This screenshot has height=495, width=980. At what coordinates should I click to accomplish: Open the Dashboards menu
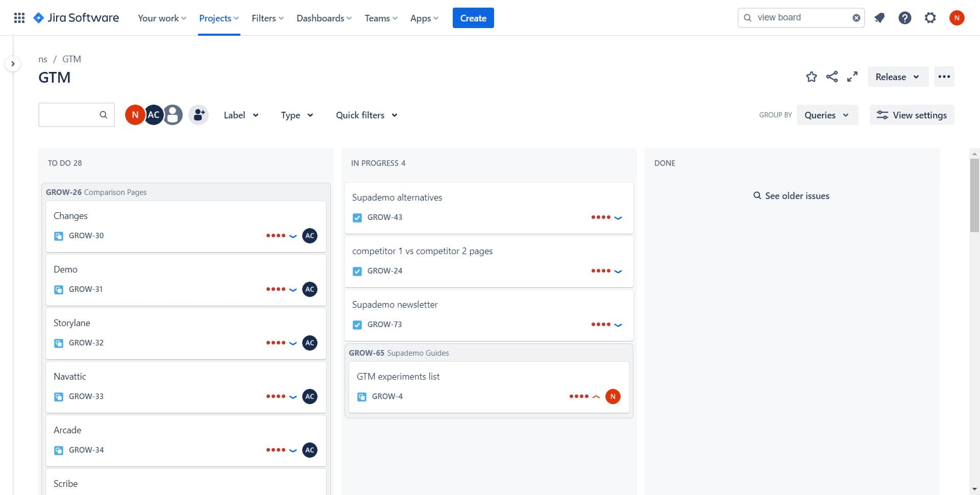[x=323, y=18]
